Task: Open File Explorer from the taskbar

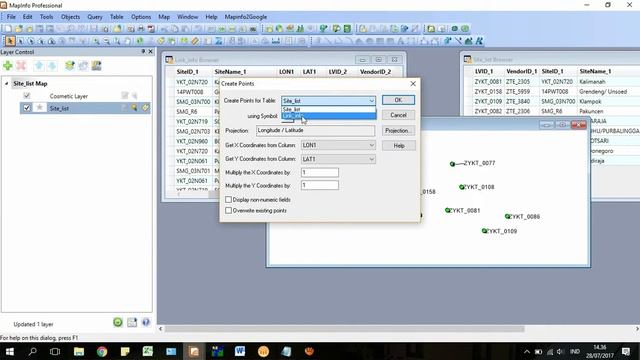Action: coord(79,351)
